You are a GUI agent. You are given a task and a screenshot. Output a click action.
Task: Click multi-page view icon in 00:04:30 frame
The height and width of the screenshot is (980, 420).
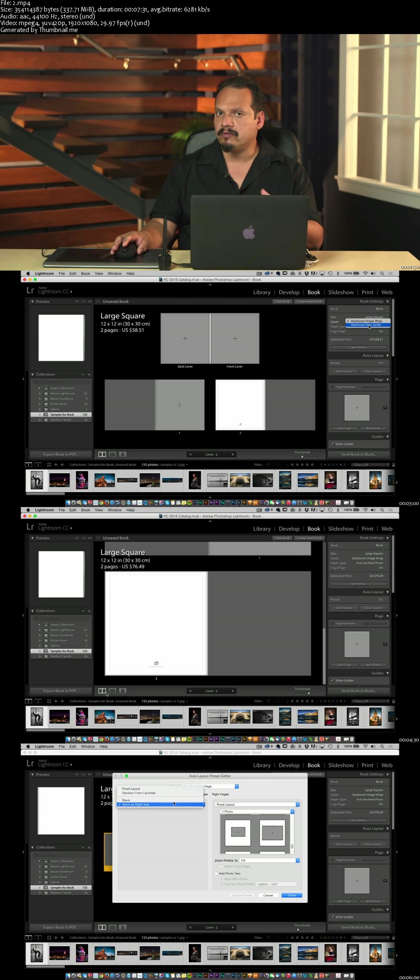tap(102, 691)
